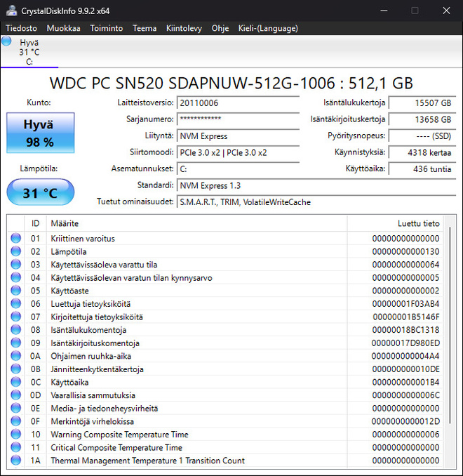Click the masked Sarjanumero field
Screen dimensions: 463x476
coord(239,119)
